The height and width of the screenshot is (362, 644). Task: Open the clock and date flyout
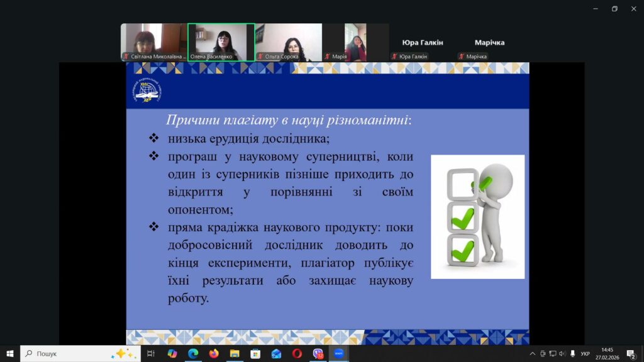pyautogui.click(x=607, y=354)
